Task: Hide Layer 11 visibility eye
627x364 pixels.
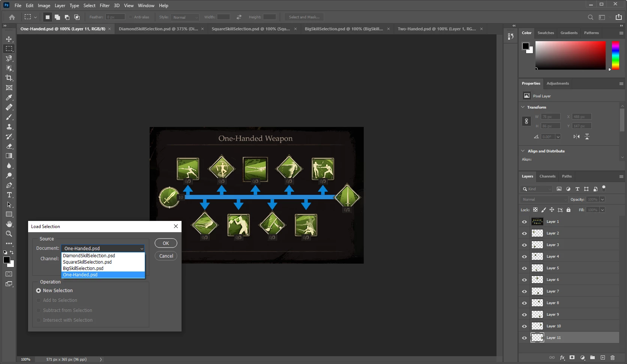Action: pos(524,338)
